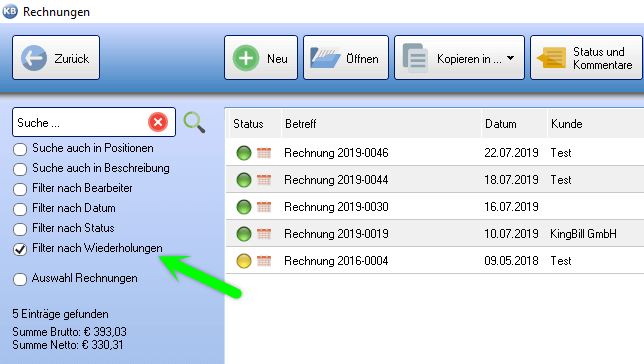Click date 18.07.2019
Image resolution: width=644 pixels, height=364 pixels.
[511, 180]
